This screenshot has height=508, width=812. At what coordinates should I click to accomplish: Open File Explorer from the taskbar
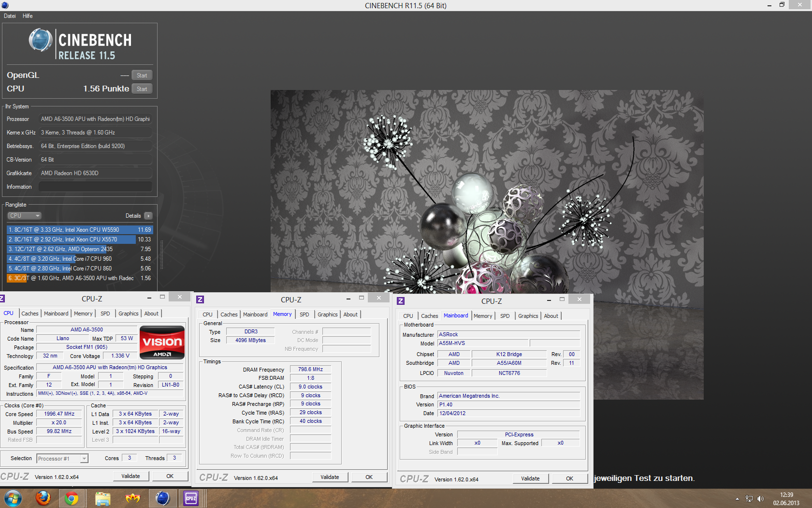[x=102, y=498]
